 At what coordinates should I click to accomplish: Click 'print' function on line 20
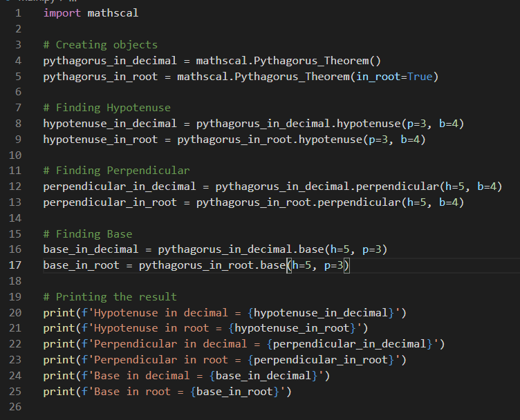[59, 313]
